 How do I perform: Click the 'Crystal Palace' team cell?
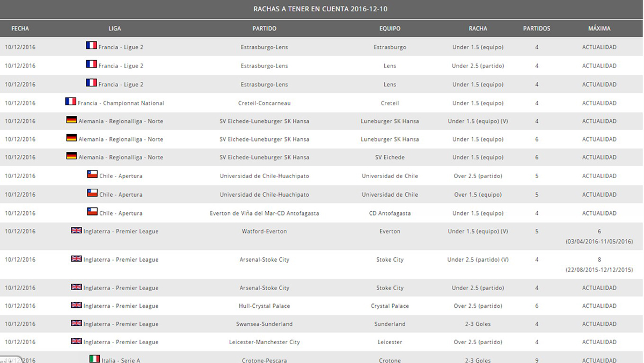(390, 306)
